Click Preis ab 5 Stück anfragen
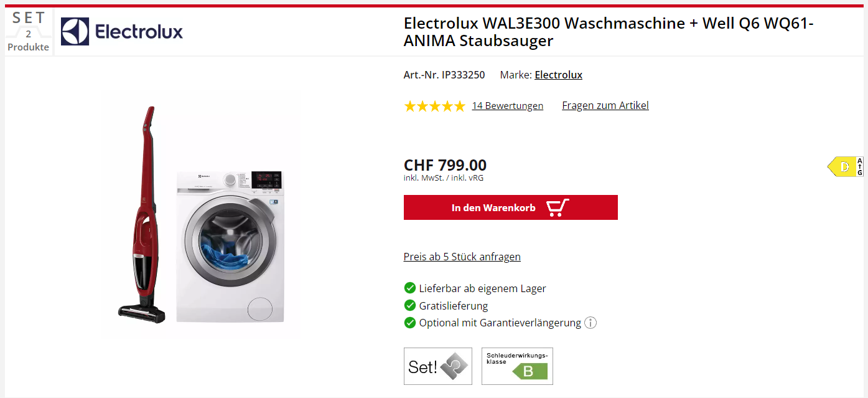Viewport: 868px width, 398px height. click(462, 257)
